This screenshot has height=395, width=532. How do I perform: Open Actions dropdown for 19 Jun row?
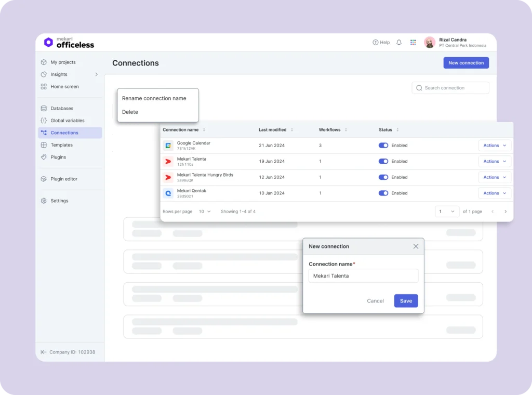(495, 161)
